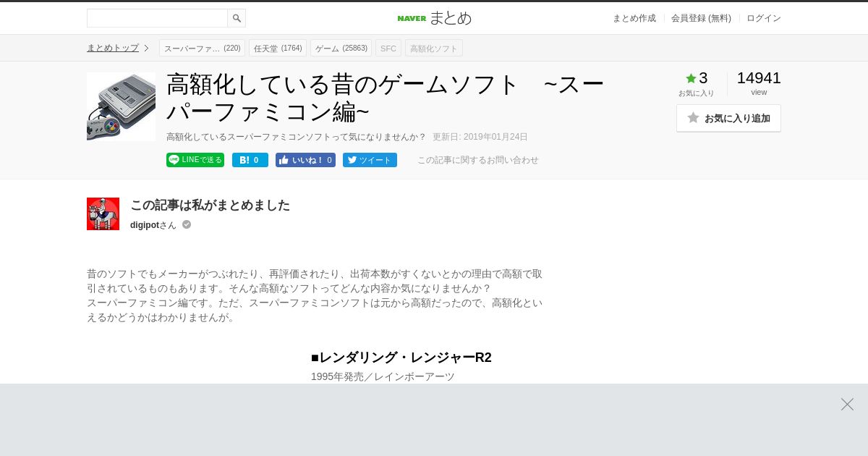Click the Twitter ツイート button

370,160
